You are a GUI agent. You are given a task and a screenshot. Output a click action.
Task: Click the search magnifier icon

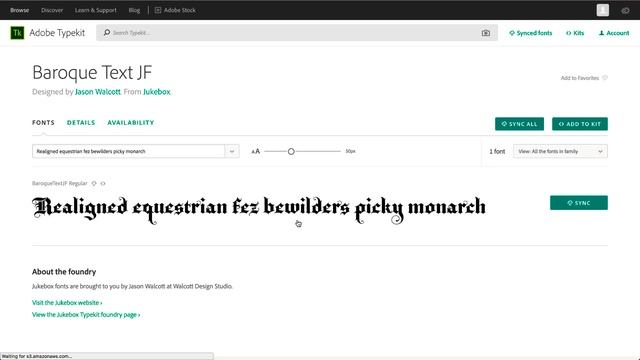(x=107, y=33)
